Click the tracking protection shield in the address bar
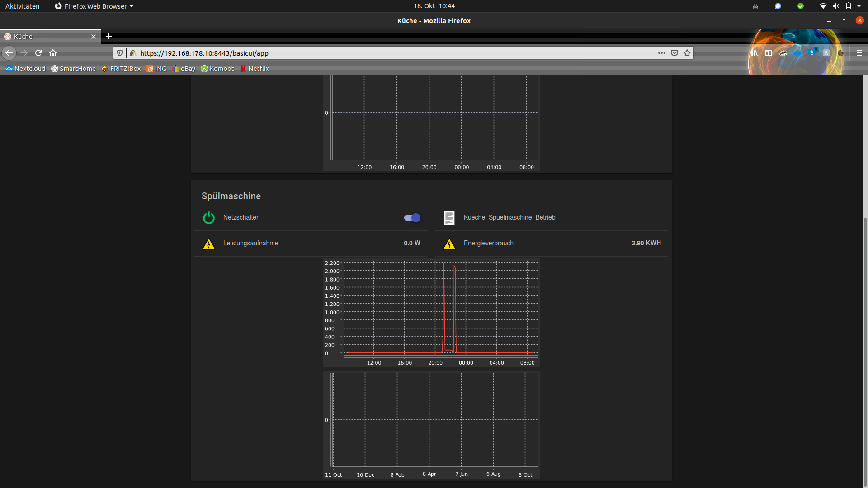The width and height of the screenshot is (868, 488). click(x=119, y=53)
